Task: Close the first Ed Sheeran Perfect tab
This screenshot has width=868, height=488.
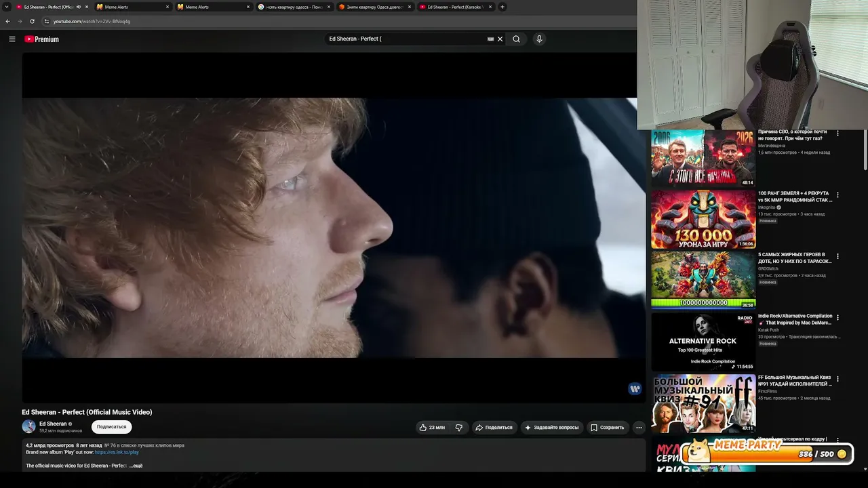Action: point(87,7)
